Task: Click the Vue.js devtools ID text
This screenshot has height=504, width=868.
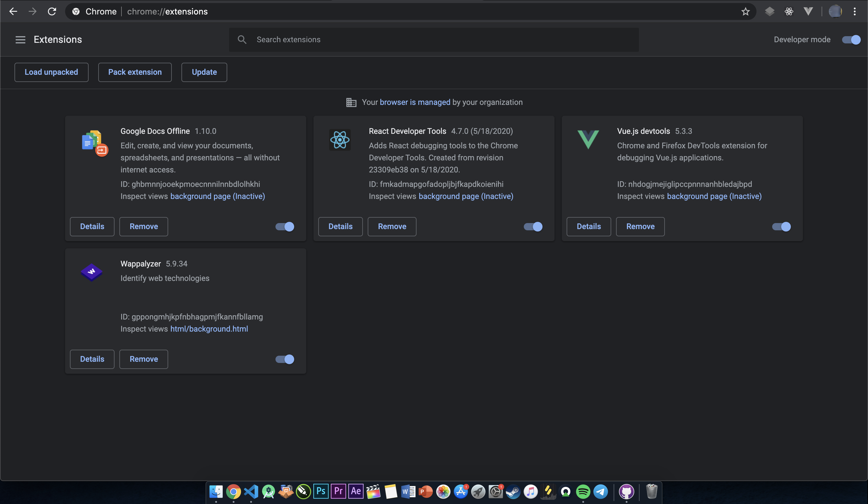Action: click(684, 184)
